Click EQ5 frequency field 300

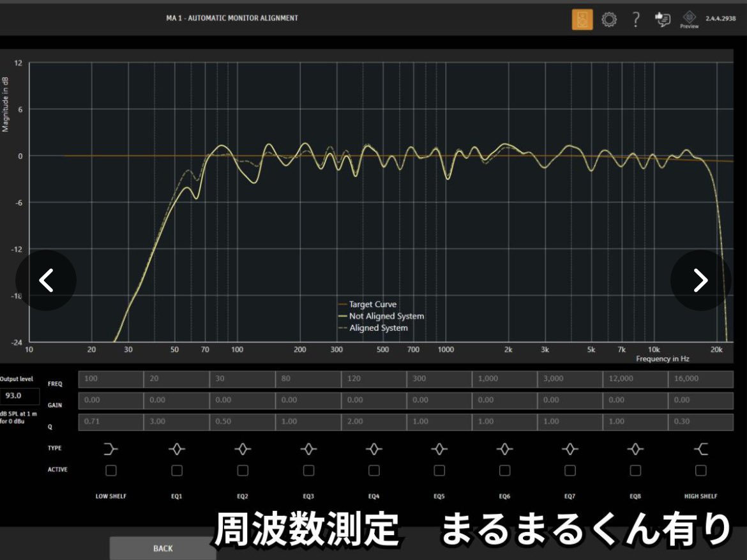[439, 379]
